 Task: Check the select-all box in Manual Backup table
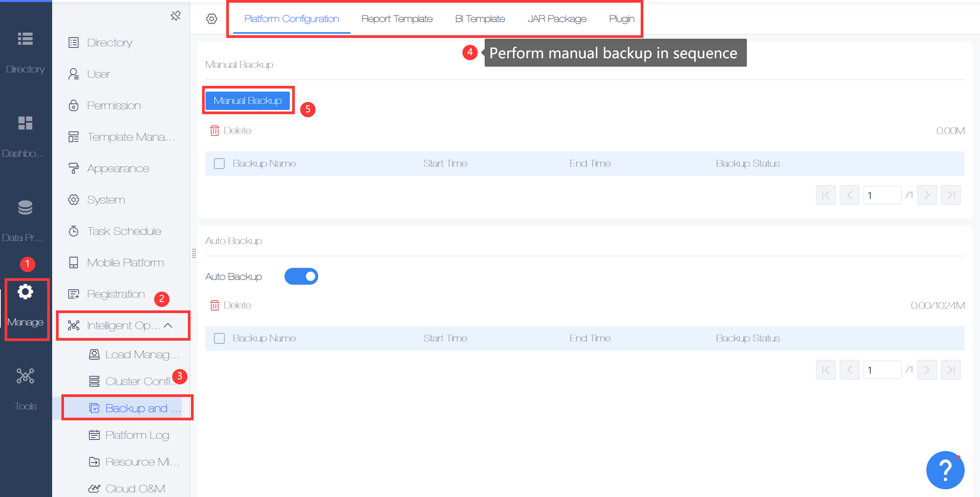coord(219,164)
